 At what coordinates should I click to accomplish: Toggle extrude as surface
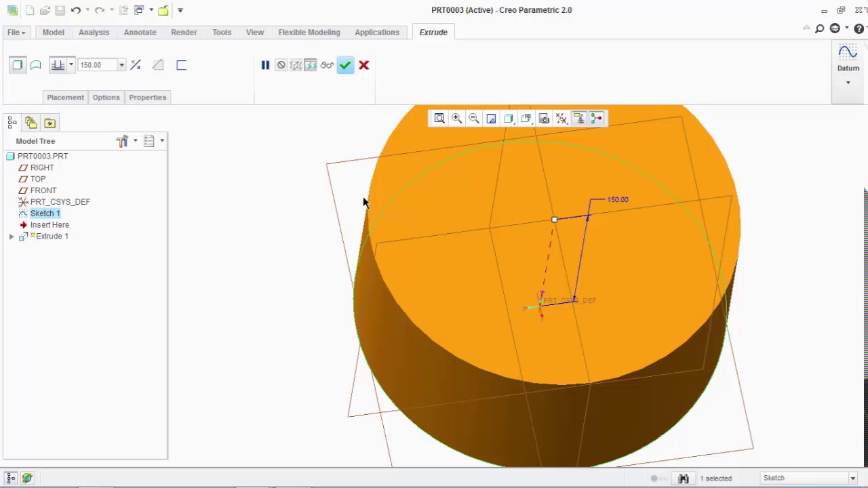click(x=35, y=64)
